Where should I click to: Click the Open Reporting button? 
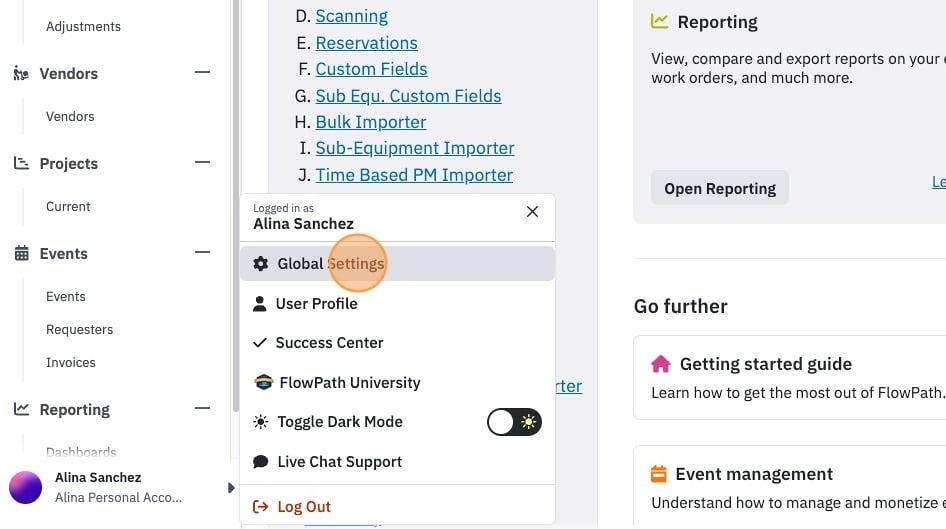[x=720, y=188]
